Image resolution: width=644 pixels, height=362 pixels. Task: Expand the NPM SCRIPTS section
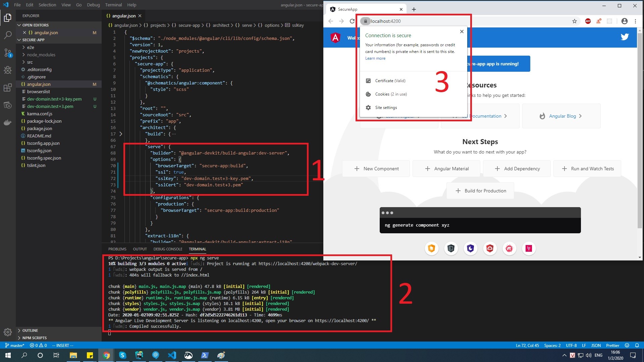(34, 338)
